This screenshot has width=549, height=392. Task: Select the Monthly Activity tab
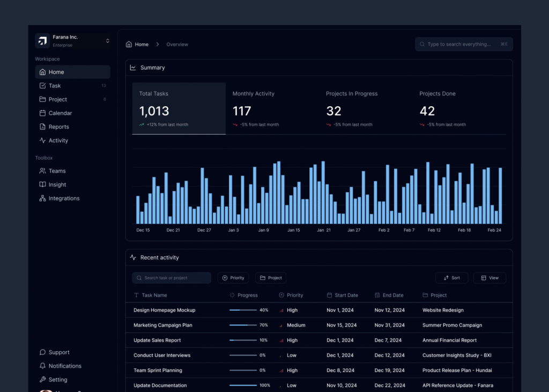272,108
